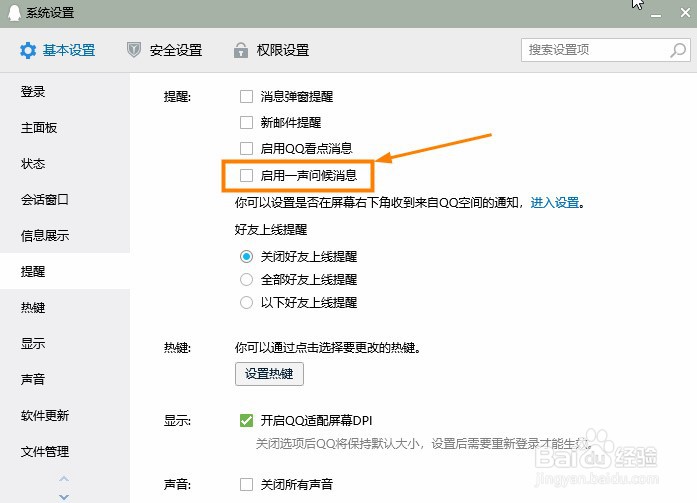Select 提醒 in the sidebar
The height and width of the screenshot is (503, 697).
[x=65, y=271]
